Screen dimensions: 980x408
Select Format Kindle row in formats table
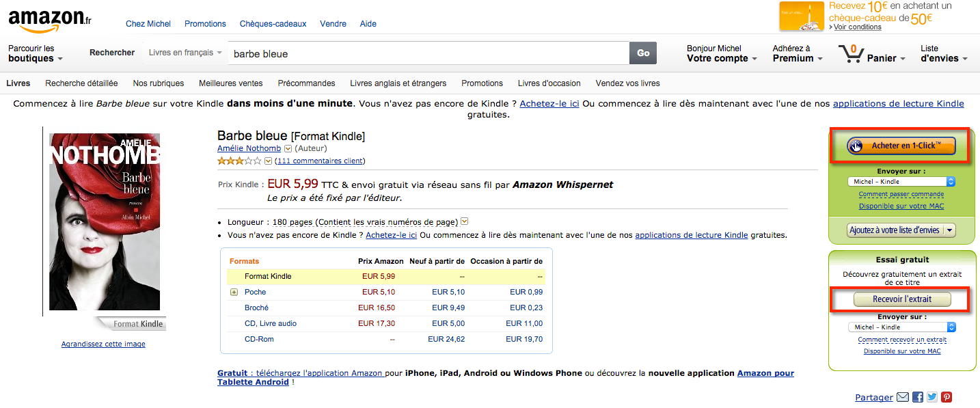click(x=387, y=276)
